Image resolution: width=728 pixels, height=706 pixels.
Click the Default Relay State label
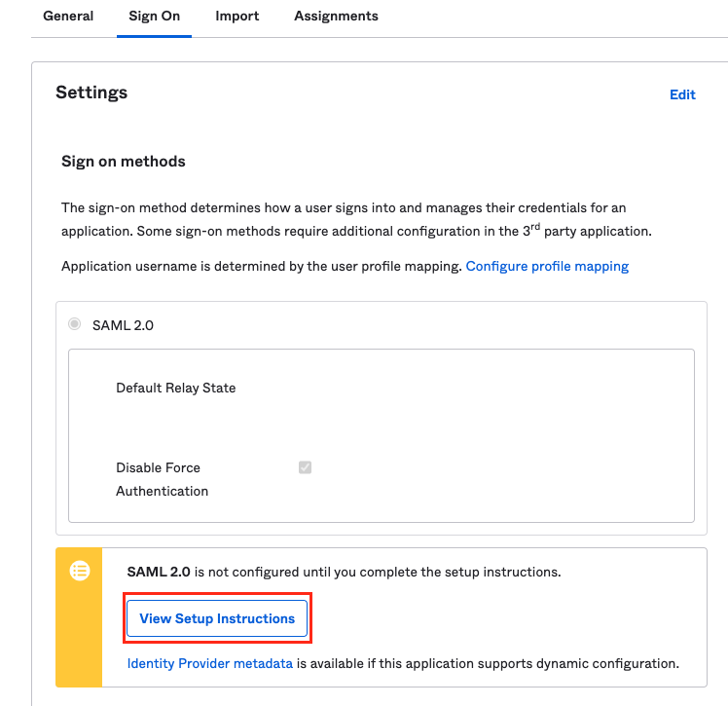click(175, 388)
